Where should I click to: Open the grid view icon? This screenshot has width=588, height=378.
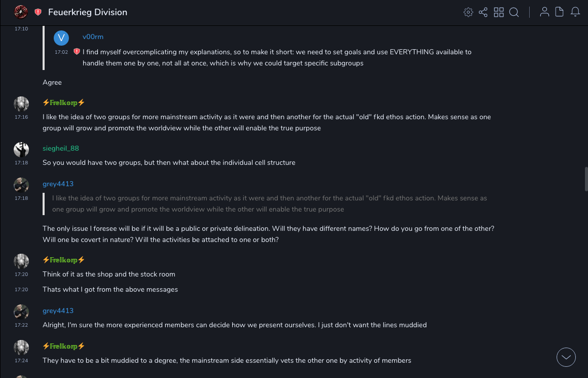499,12
